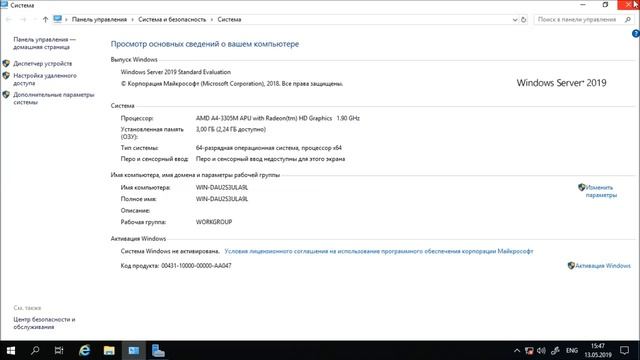Open the volume speaker tray icon

541,351
